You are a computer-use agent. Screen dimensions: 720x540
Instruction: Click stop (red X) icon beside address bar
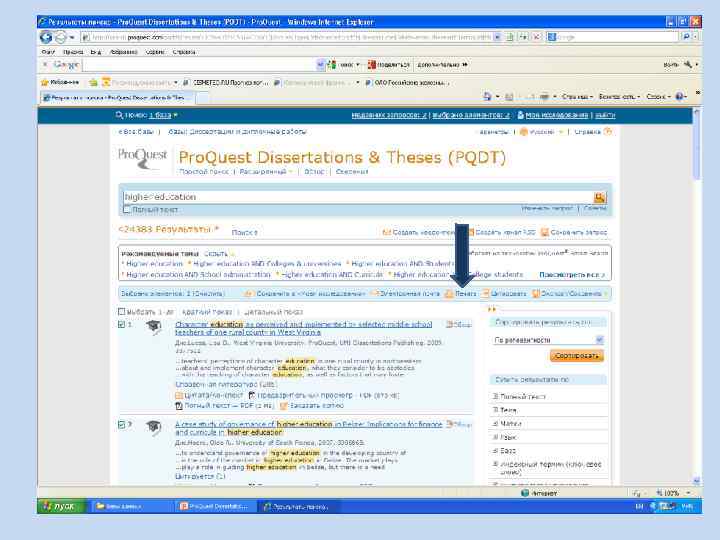click(536, 37)
